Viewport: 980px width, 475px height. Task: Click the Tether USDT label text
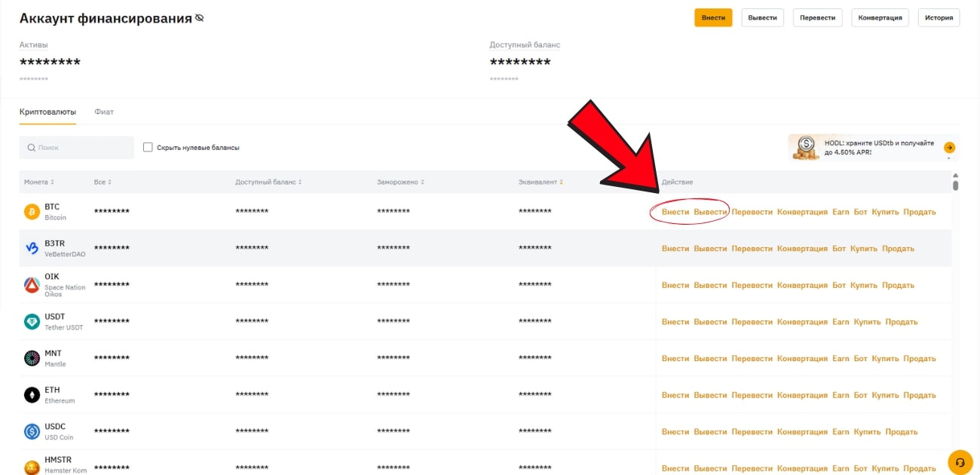point(64,328)
